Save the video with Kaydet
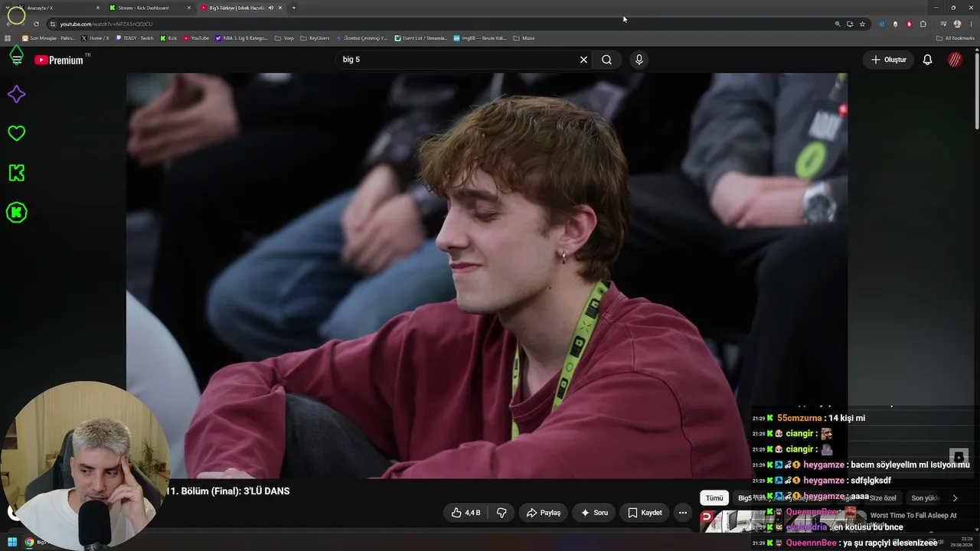This screenshot has width=980, height=551. click(645, 513)
